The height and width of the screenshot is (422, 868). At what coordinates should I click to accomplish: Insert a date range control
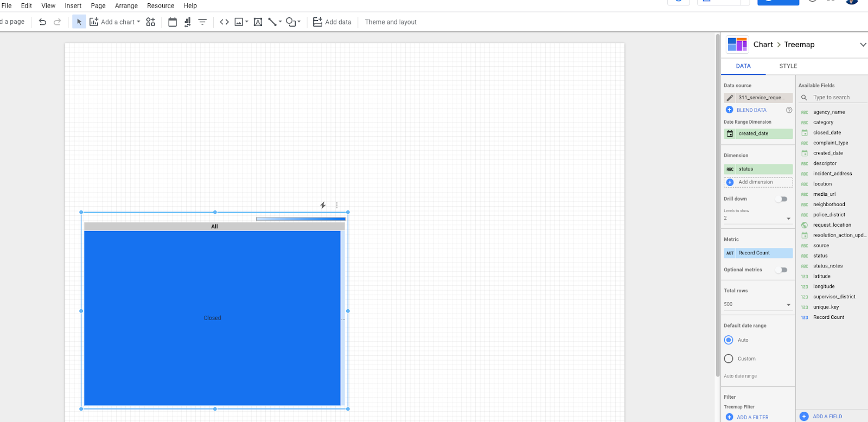pos(173,22)
